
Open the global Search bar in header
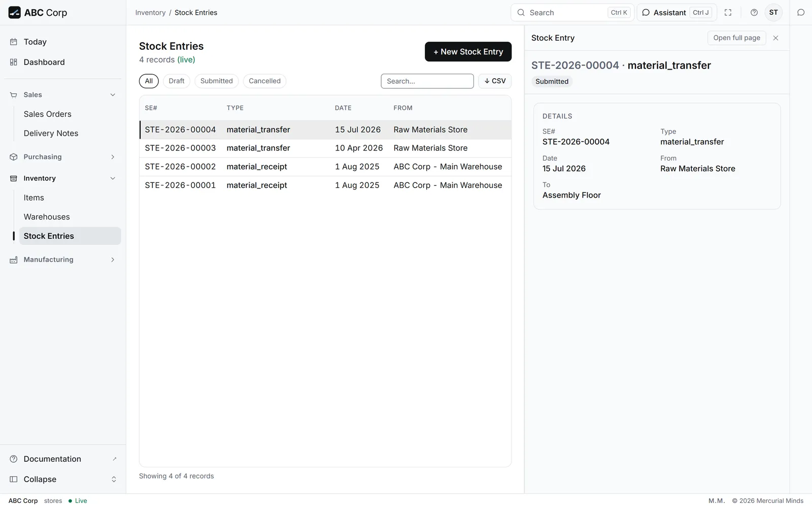572,13
